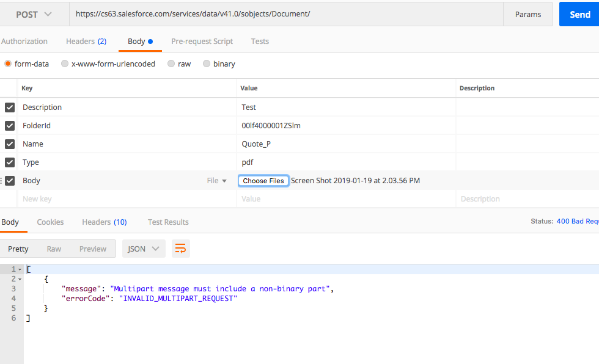The image size is (599, 364).
Task: Expand the JSON format dropdown
Action: click(144, 249)
